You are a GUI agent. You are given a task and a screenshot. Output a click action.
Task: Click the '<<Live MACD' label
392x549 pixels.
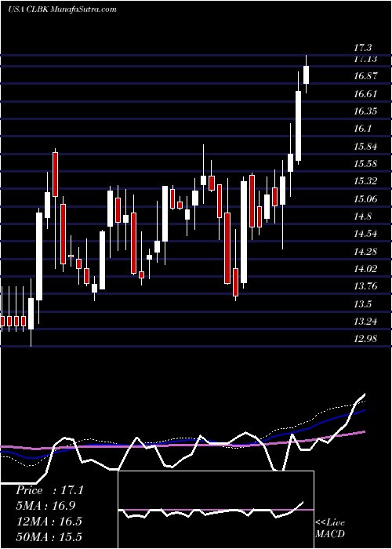point(330,528)
